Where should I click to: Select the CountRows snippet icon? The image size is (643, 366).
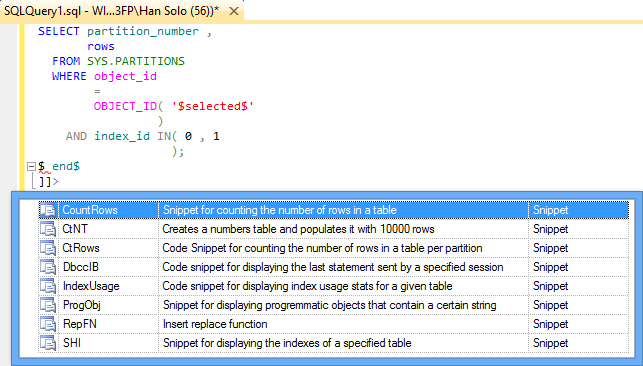pos(48,210)
